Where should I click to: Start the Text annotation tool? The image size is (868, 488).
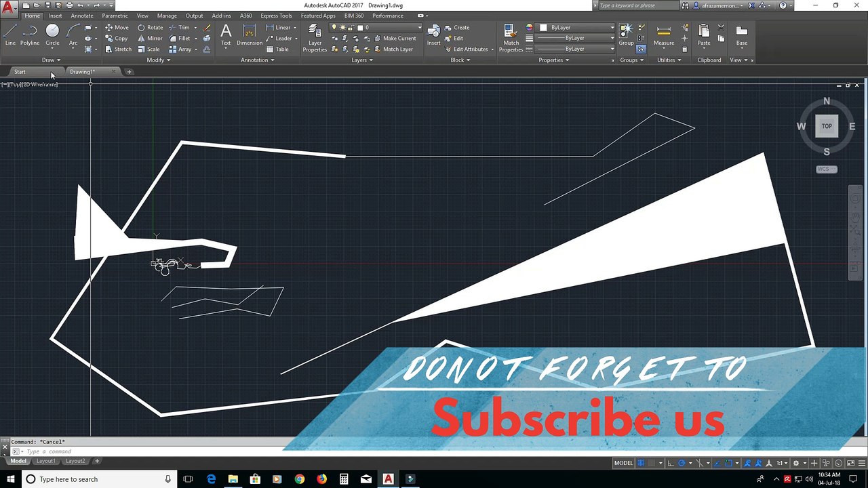(226, 35)
